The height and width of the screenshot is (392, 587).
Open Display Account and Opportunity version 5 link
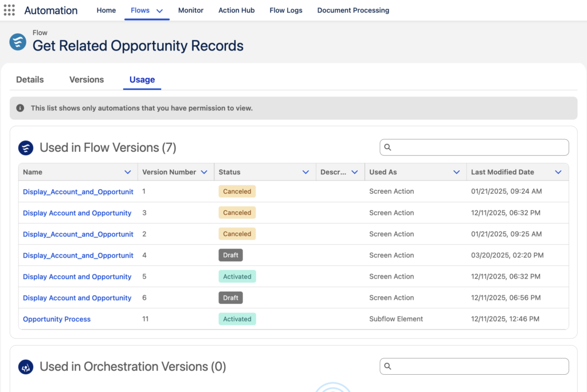[x=77, y=277]
